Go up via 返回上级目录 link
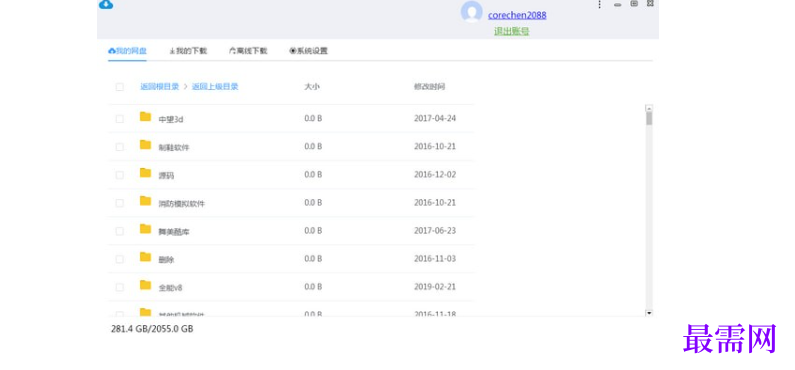The image size is (795, 370). coord(215,87)
